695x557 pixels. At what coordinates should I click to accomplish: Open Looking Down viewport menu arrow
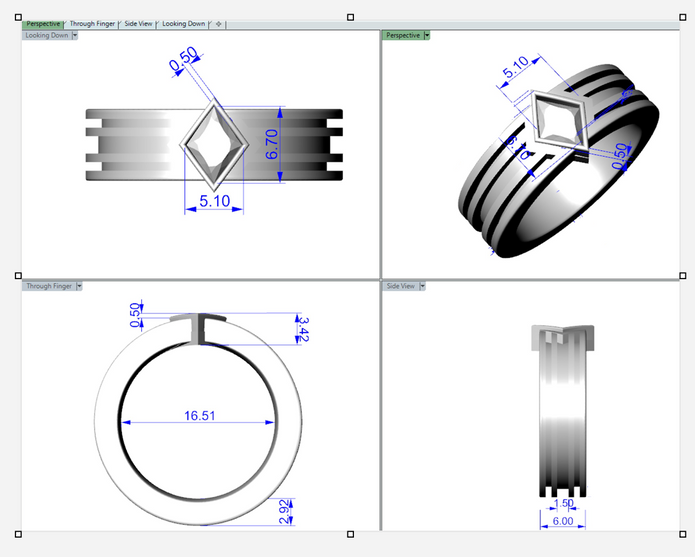pyautogui.click(x=74, y=35)
